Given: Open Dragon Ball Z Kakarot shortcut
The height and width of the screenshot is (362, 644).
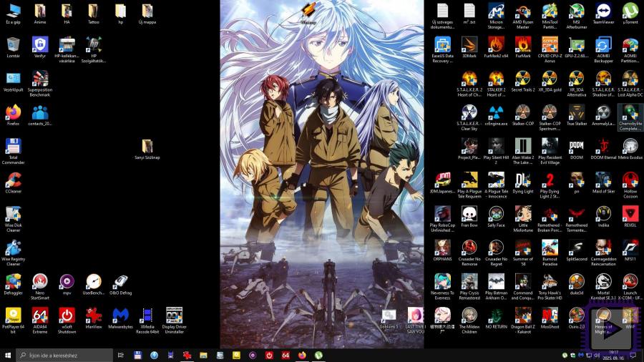Looking at the screenshot, I should [523, 321].
